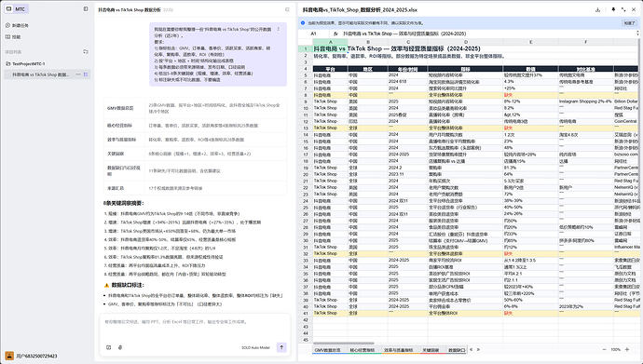Select column A header
Viewport: 643px width, 364px height.
[330, 42]
